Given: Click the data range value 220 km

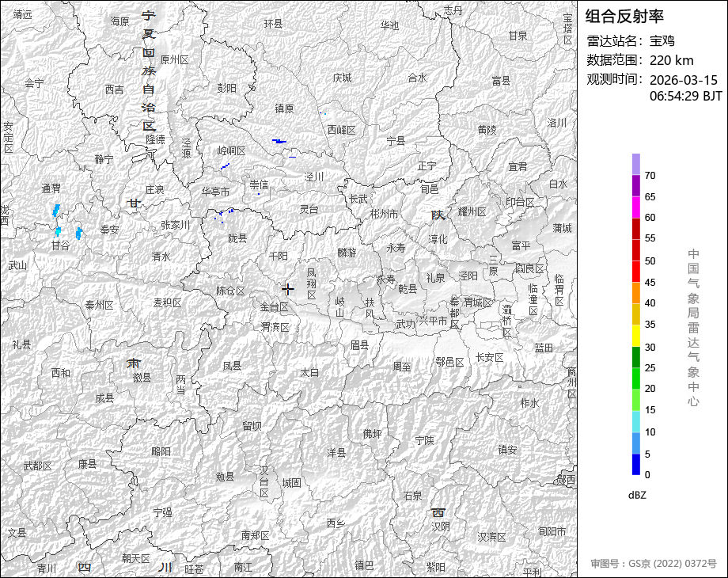Looking at the screenshot, I should pos(671,60).
